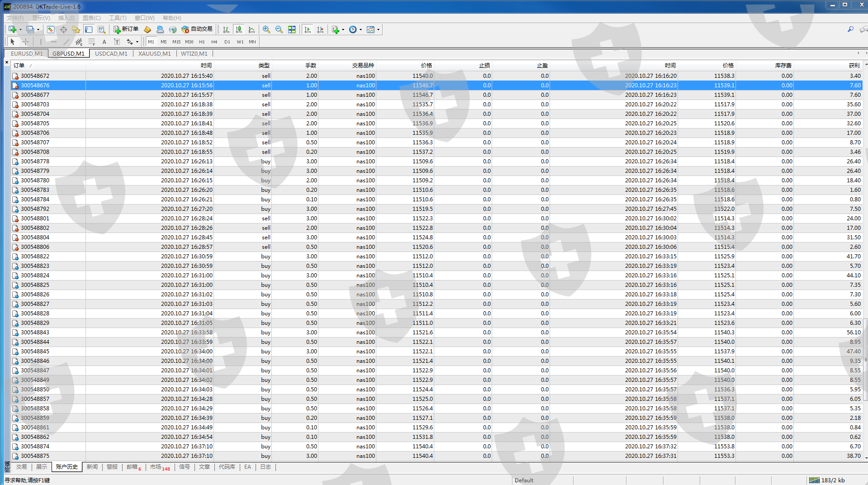The width and height of the screenshot is (868, 485).
Task: Switch chart to candlestick mode
Action: click(239, 29)
